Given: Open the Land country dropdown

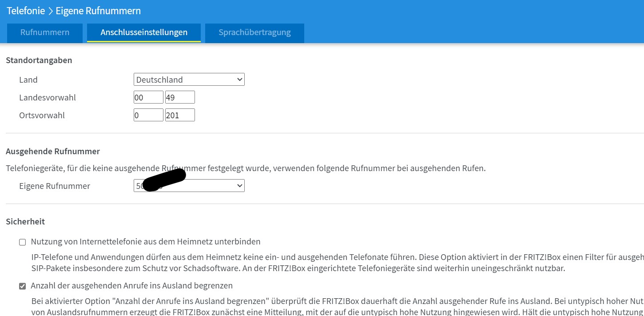Looking at the screenshot, I should (189, 79).
